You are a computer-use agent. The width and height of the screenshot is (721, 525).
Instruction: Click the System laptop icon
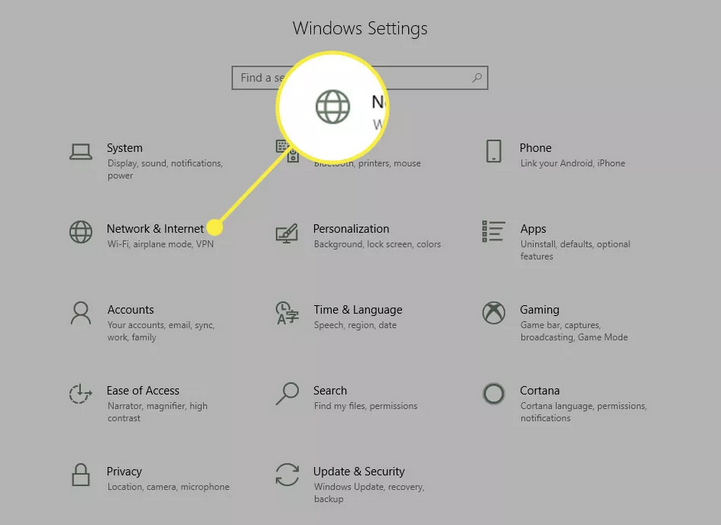[81, 151]
